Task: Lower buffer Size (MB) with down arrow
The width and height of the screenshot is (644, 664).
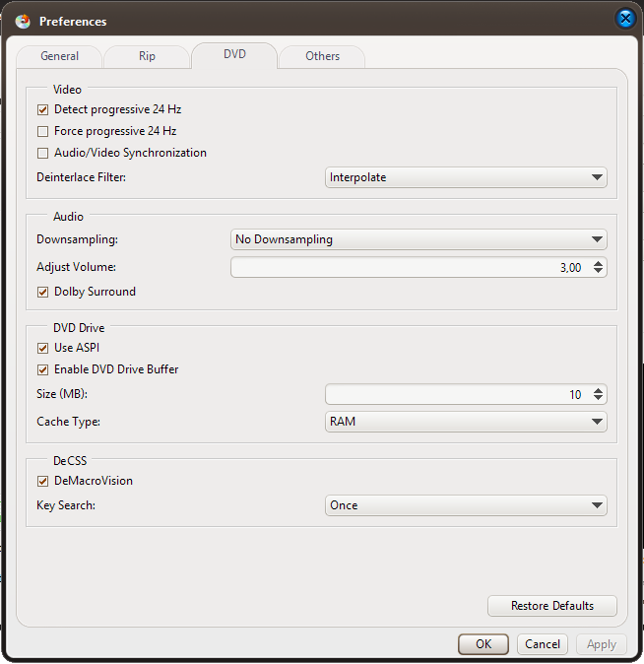Action: (x=598, y=398)
